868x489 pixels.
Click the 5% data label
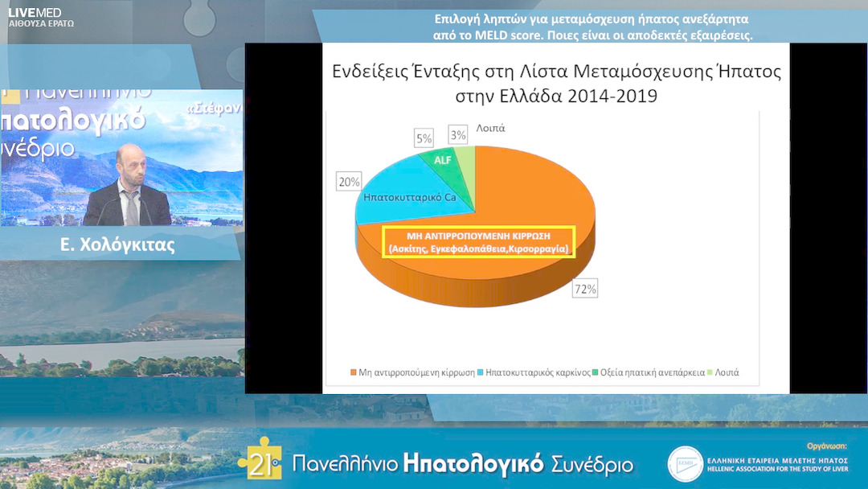tap(424, 138)
